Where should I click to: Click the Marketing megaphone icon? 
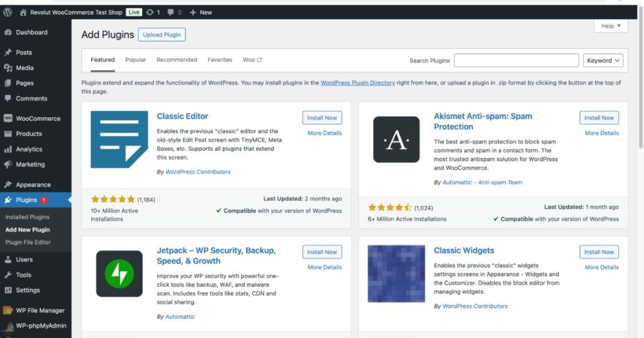(8, 164)
